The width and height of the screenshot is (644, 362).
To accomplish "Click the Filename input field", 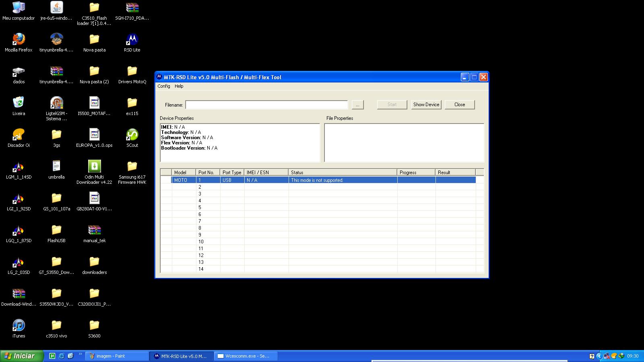I will coord(266,105).
